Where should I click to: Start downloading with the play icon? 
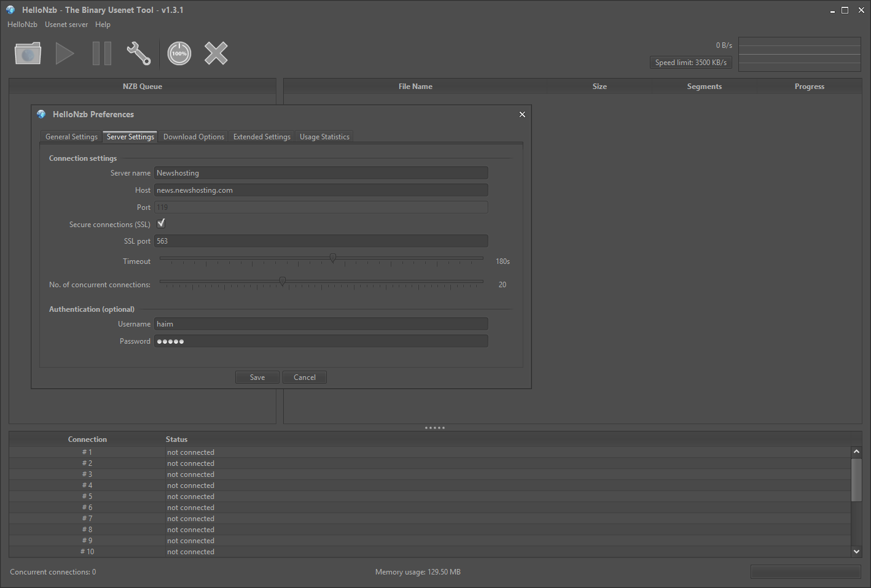click(x=64, y=53)
